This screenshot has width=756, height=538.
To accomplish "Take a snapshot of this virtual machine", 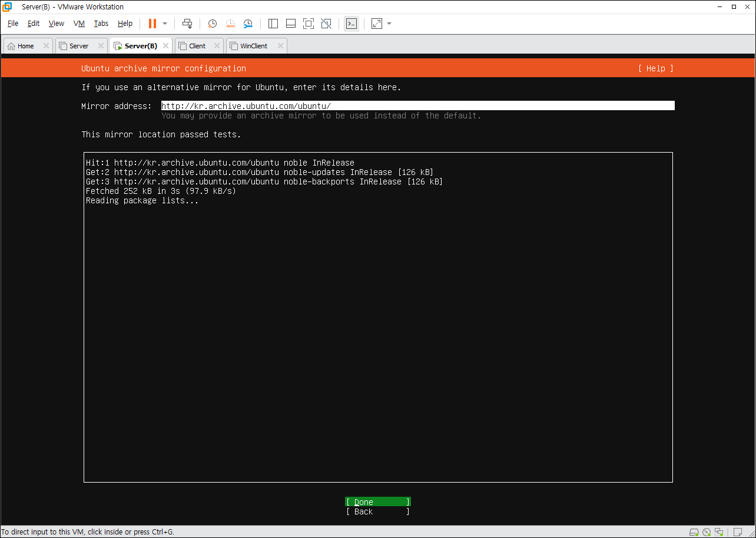I will pyautogui.click(x=212, y=24).
